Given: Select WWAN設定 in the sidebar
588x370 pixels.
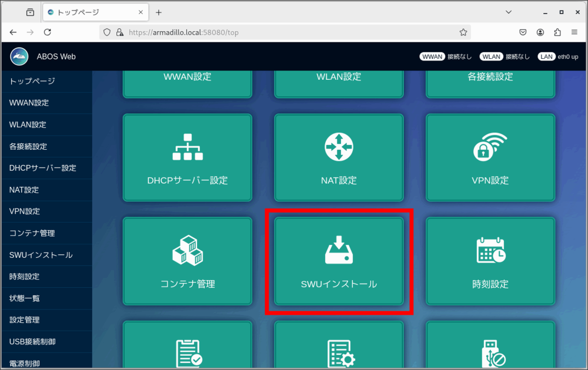Looking at the screenshot, I should pos(29,103).
